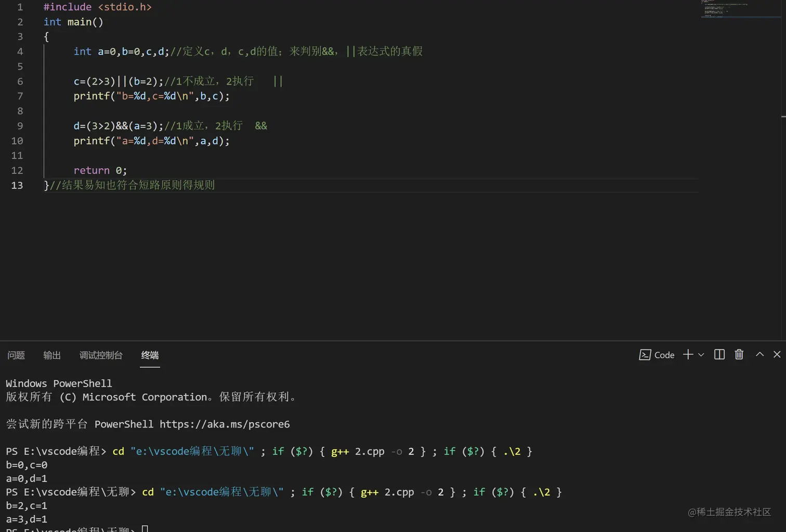Click the printf "b=%d,c=%d\n" line
Image resolution: width=786 pixels, height=532 pixels.
151,96
